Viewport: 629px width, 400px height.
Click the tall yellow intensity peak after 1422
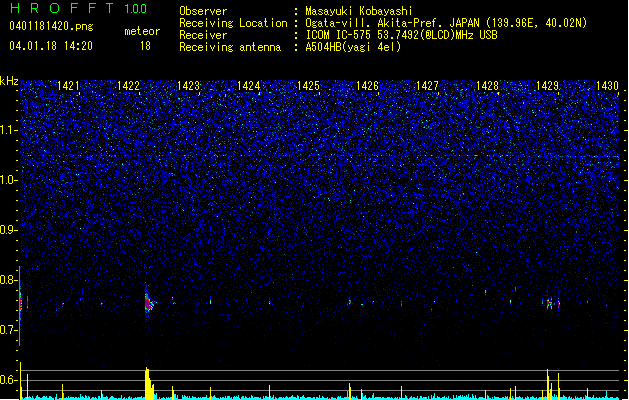(x=149, y=383)
